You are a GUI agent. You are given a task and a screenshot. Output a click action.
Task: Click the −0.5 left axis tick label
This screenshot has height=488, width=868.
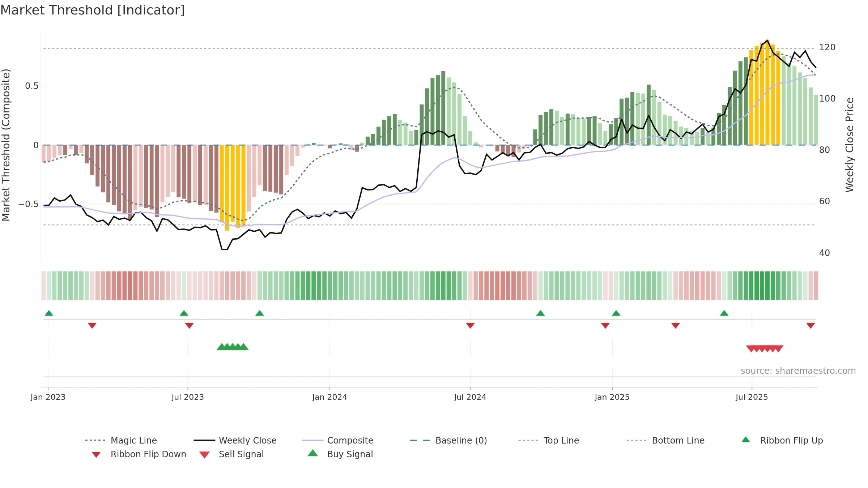29,204
